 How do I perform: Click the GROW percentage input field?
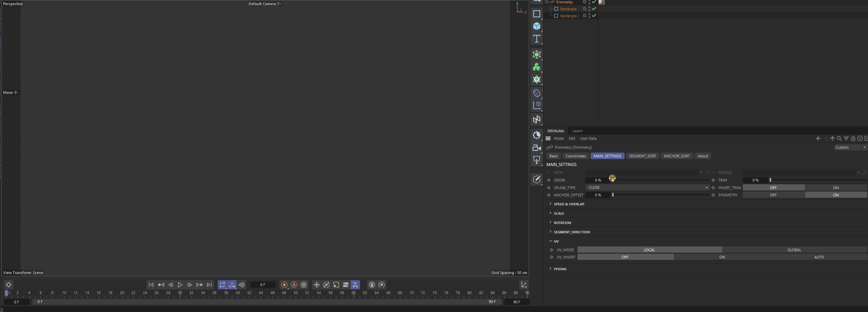click(597, 180)
